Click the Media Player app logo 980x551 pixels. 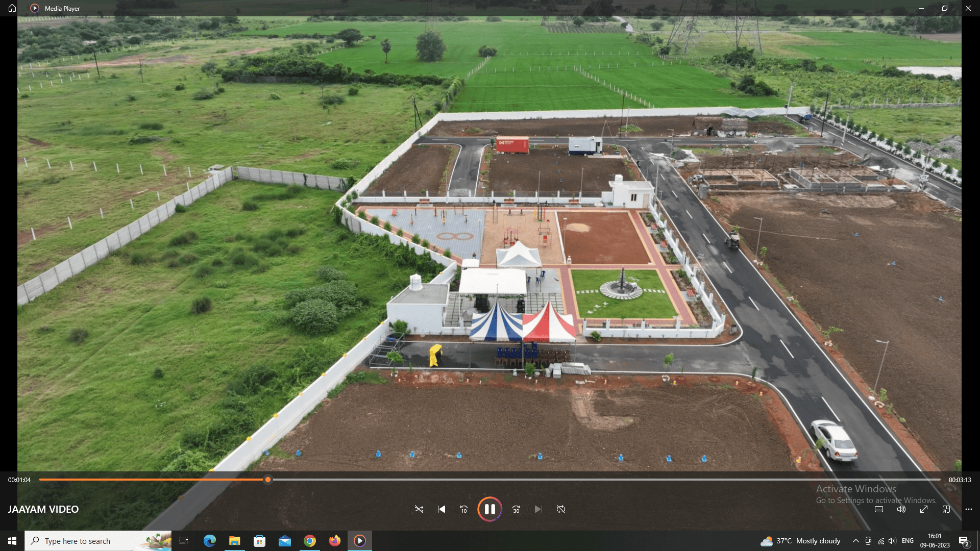tap(35, 8)
